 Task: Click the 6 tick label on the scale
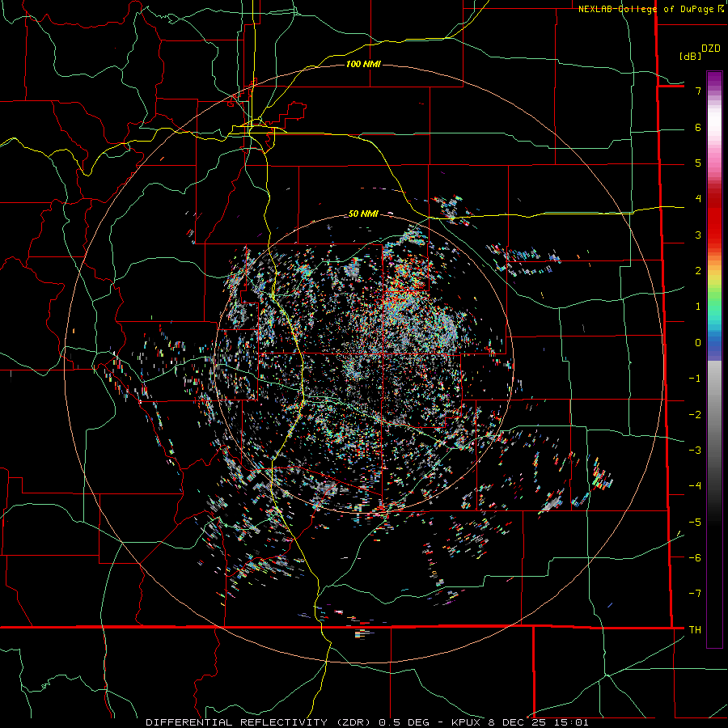point(698,127)
